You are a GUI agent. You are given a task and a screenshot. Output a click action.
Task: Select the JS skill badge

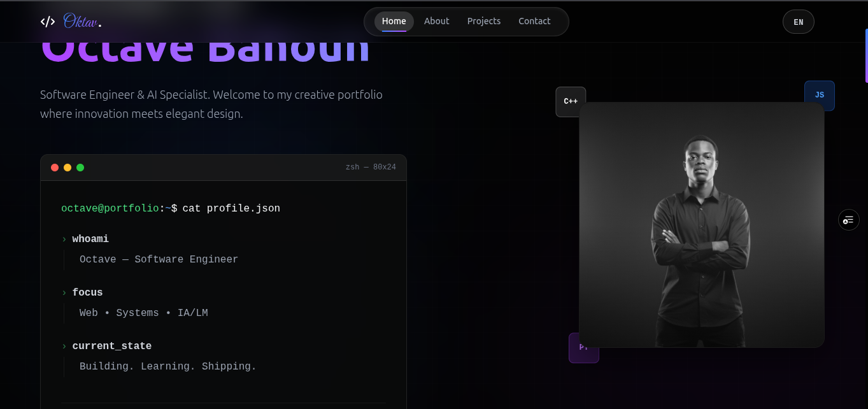point(819,95)
